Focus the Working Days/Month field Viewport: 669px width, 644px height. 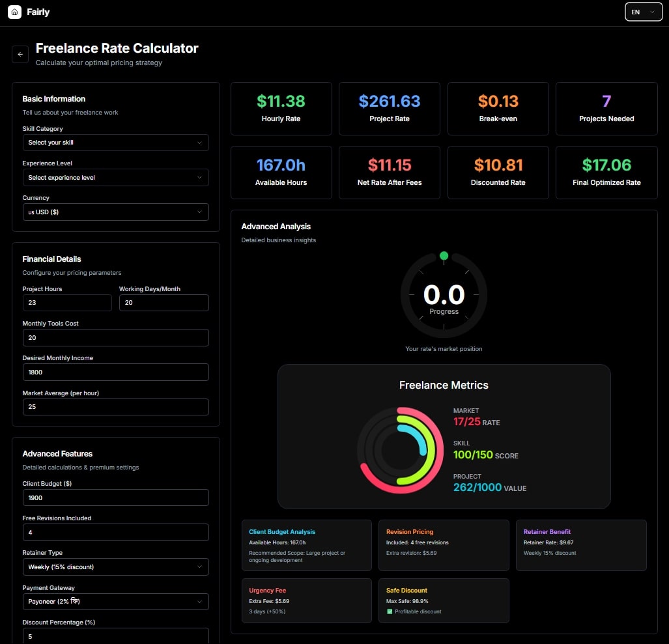click(164, 303)
